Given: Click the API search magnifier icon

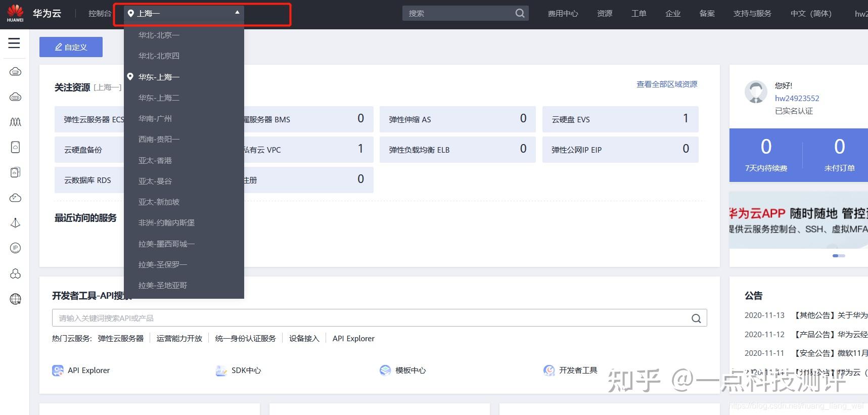Looking at the screenshot, I should [x=696, y=318].
